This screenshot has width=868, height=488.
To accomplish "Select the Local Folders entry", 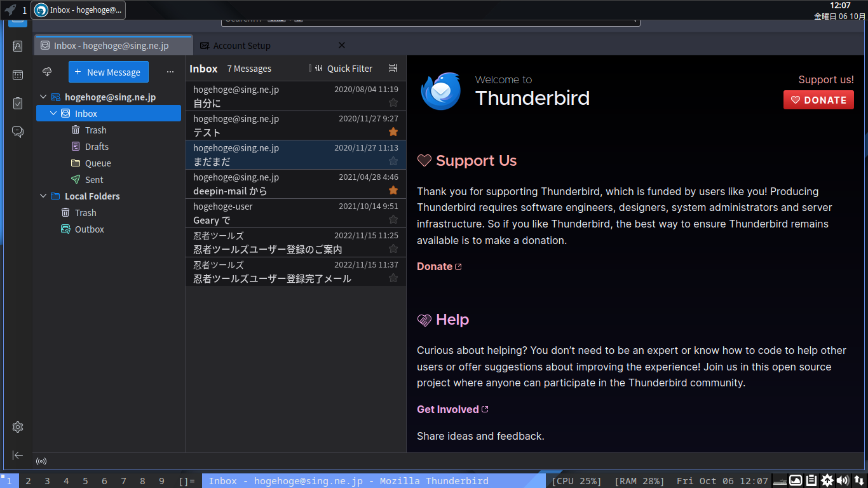I will coord(109,196).
